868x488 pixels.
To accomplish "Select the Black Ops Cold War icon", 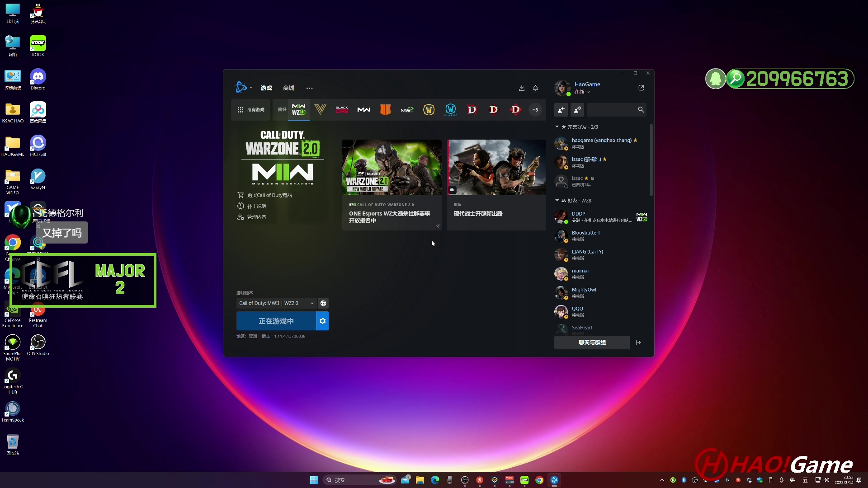I will 342,110.
